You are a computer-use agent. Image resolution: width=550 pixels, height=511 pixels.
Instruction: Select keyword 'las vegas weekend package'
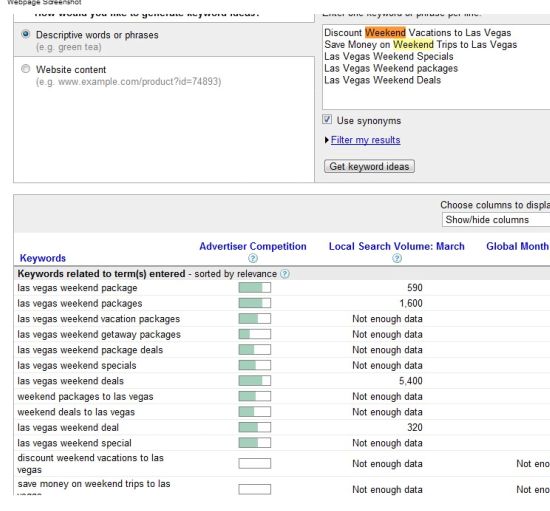(x=77, y=288)
